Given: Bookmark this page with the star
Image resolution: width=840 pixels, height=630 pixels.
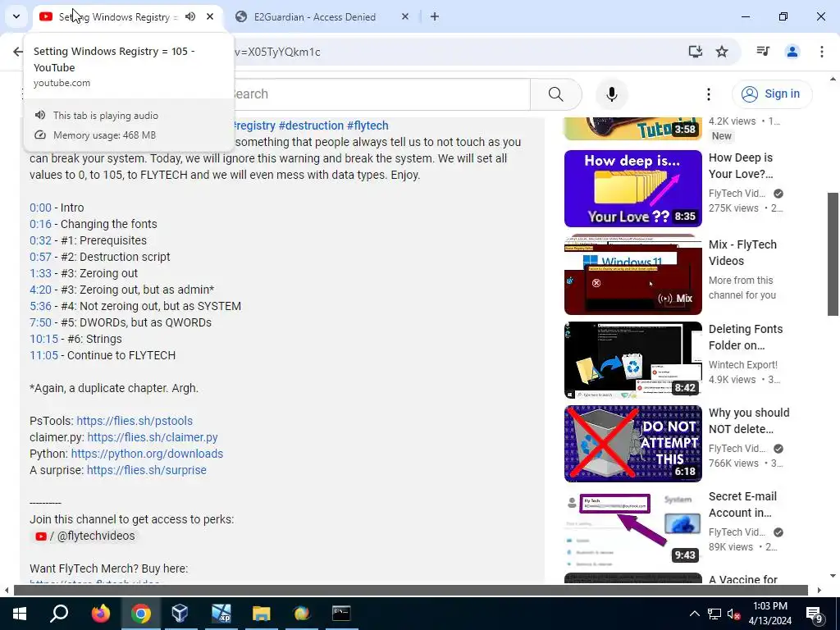Looking at the screenshot, I should click(x=722, y=52).
